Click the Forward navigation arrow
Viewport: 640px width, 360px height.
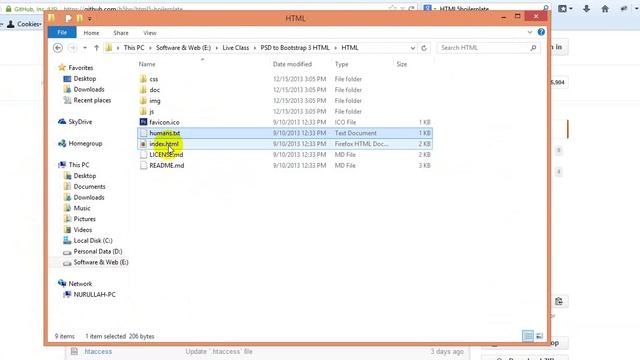tap(73, 48)
